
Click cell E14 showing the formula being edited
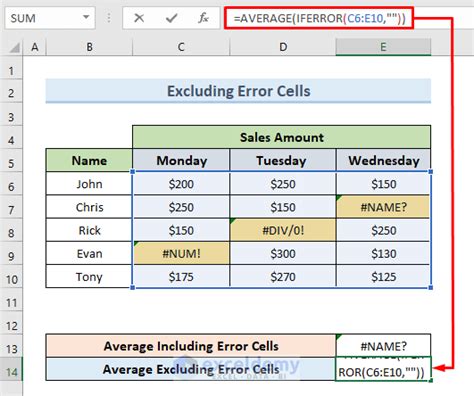click(383, 369)
